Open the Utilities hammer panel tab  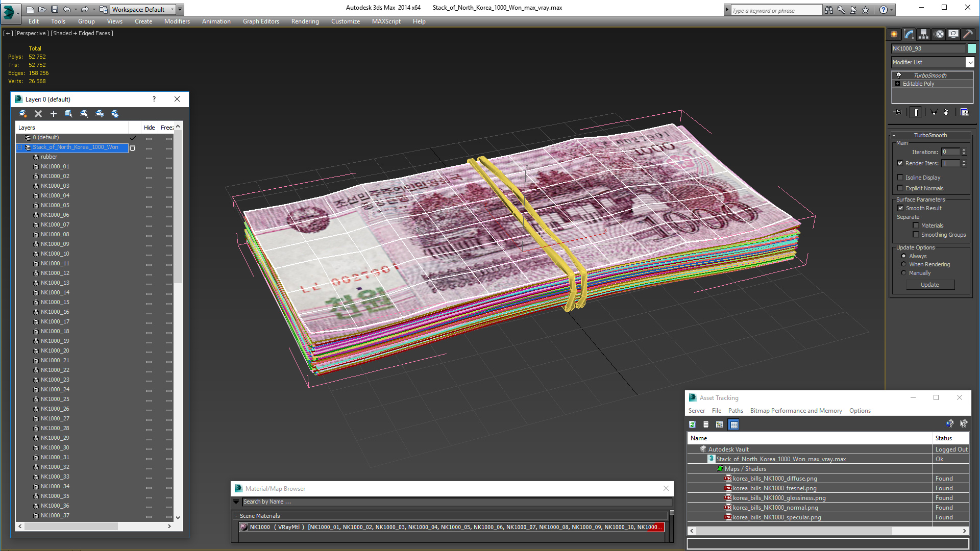[968, 34]
